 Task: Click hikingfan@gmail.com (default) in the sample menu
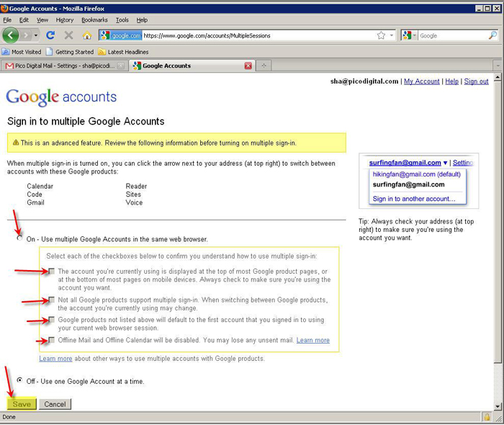coord(417,174)
